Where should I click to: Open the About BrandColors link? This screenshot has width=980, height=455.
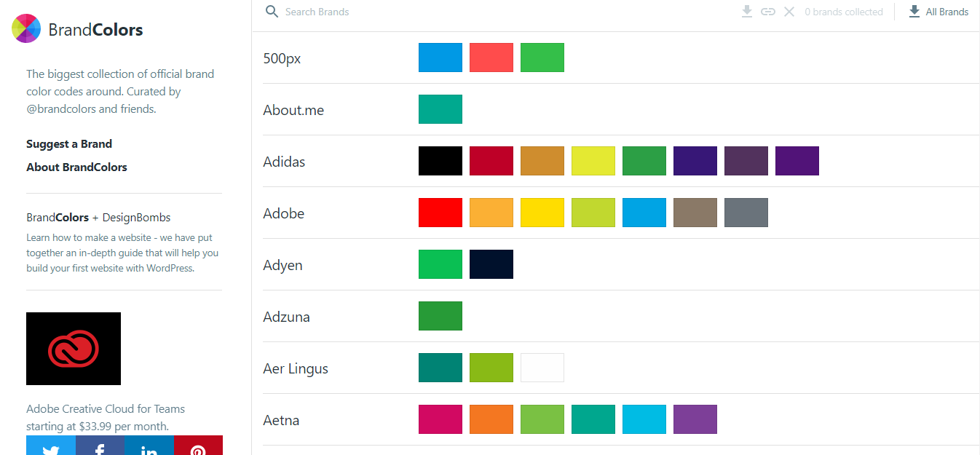[x=76, y=167]
